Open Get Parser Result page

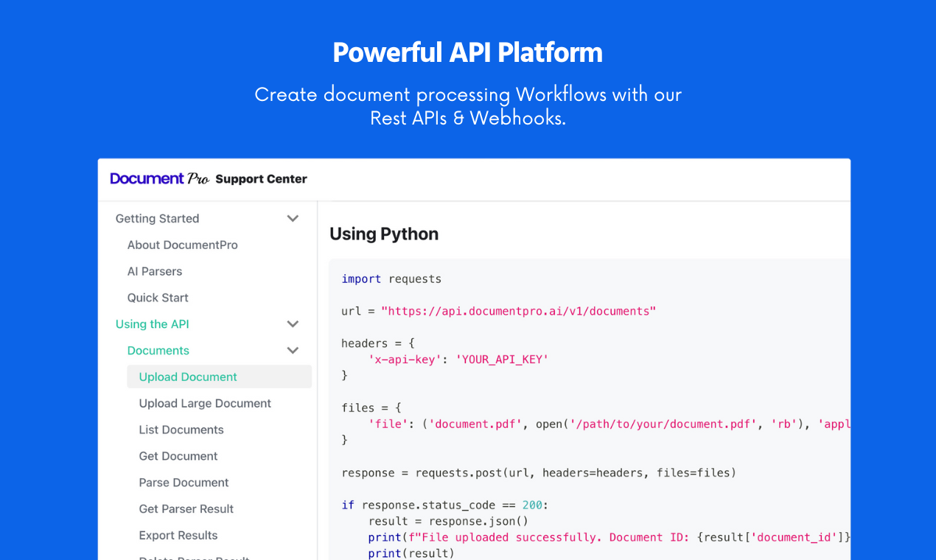(186, 509)
